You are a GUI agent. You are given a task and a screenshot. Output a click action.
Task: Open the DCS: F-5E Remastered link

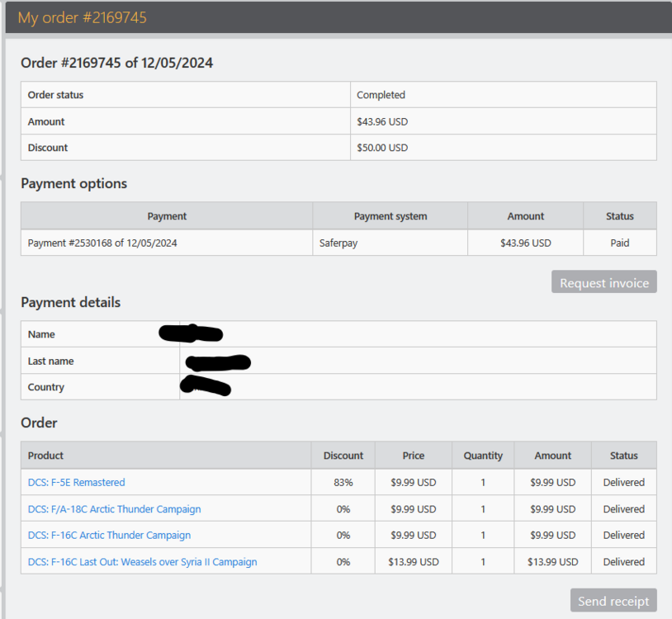76,482
